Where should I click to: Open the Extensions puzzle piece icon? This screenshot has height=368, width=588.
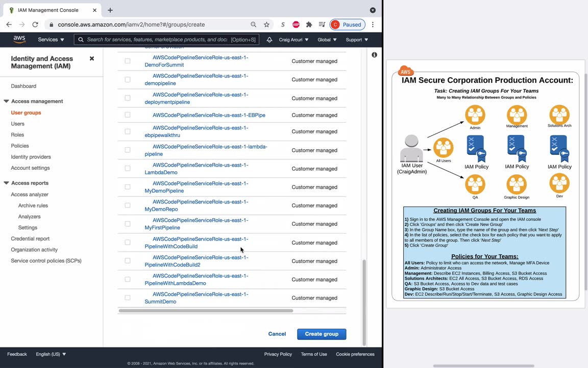[309, 25]
